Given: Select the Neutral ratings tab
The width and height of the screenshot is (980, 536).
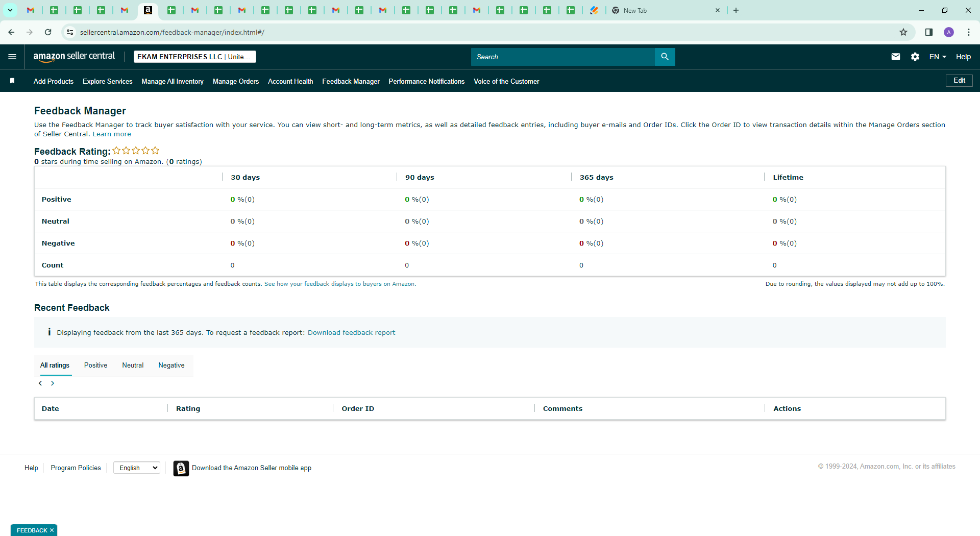Looking at the screenshot, I should (133, 366).
